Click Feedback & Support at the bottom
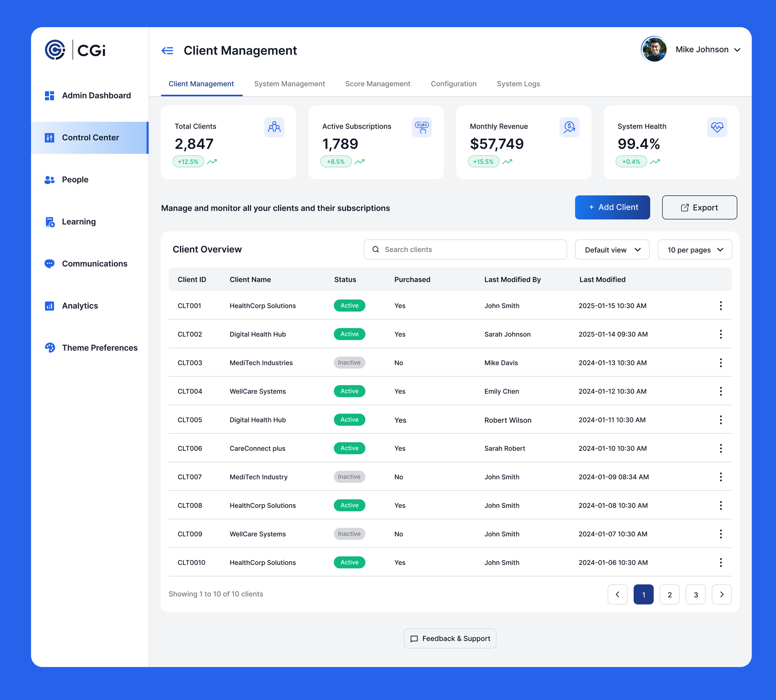The height and width of the screenshot is (700, 776). [x=450, y=638]
